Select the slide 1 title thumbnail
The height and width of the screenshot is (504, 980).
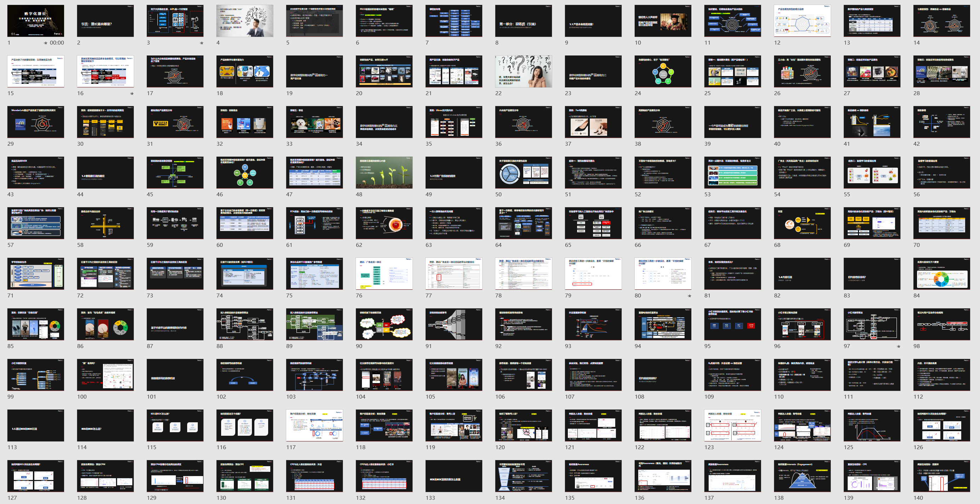click(36, 21)
